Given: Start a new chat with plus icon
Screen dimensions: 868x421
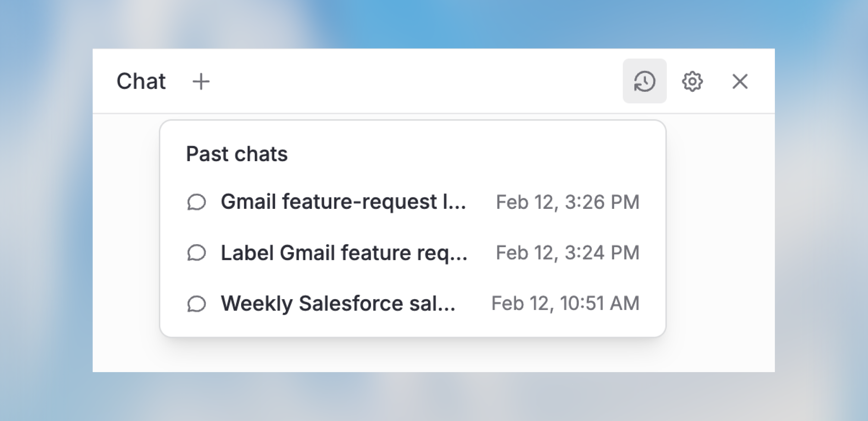Looking at the screenshot, I should [x=201, y=82].
